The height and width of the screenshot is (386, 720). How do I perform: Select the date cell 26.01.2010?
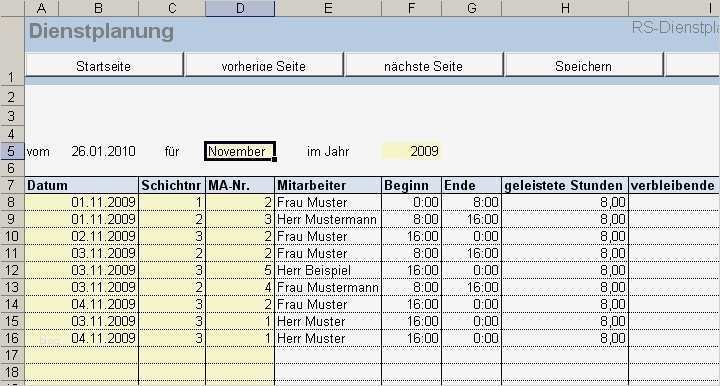(98, 151)
